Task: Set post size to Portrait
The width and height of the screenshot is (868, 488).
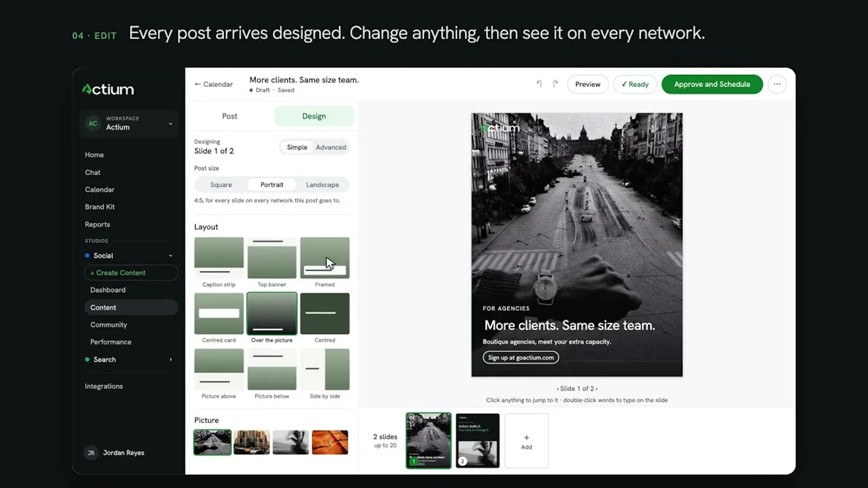Action: coord(272,184)
